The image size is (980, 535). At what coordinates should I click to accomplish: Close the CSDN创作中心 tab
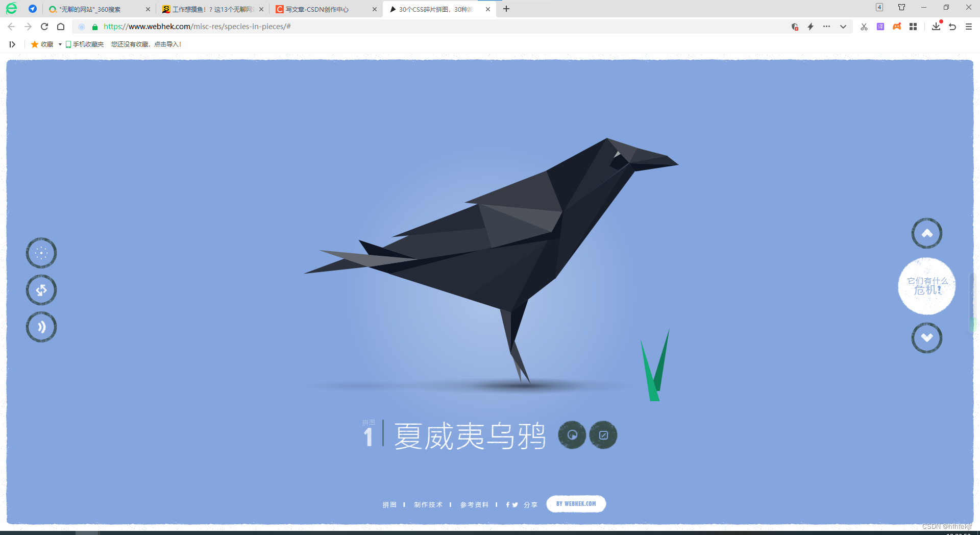coord(375,9)
